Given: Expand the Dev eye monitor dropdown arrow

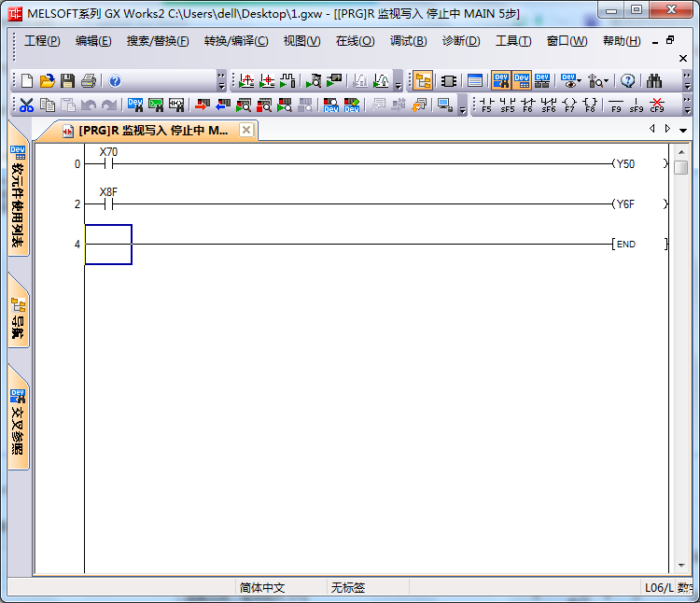Looking at the screenshot, I should point(581,81).
